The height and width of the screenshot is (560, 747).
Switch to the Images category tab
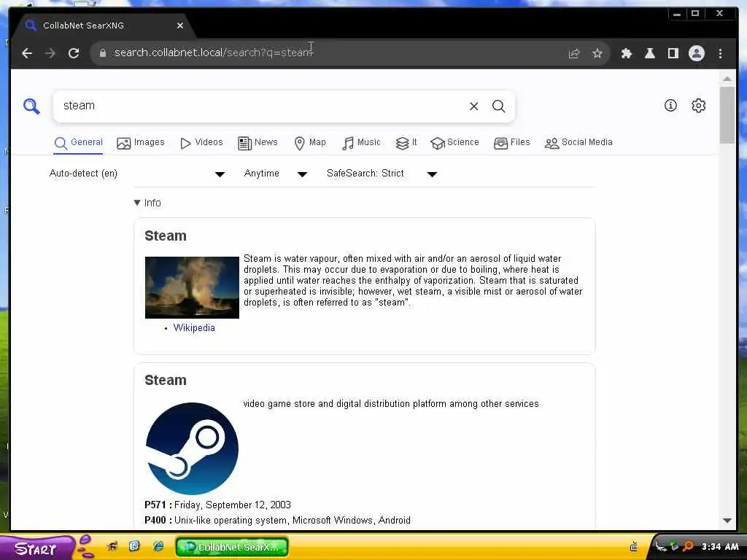point(141,142)
